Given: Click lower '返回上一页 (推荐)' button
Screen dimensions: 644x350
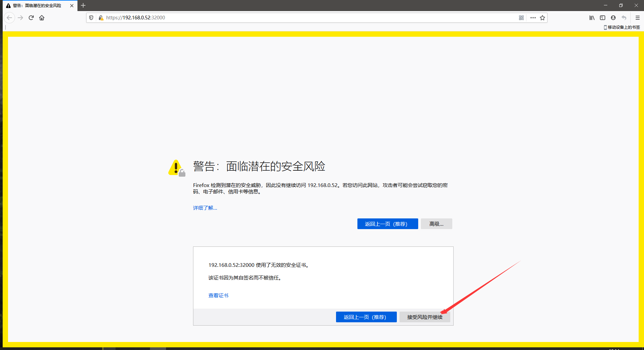Looking at the screenshot, I should 366,317.
